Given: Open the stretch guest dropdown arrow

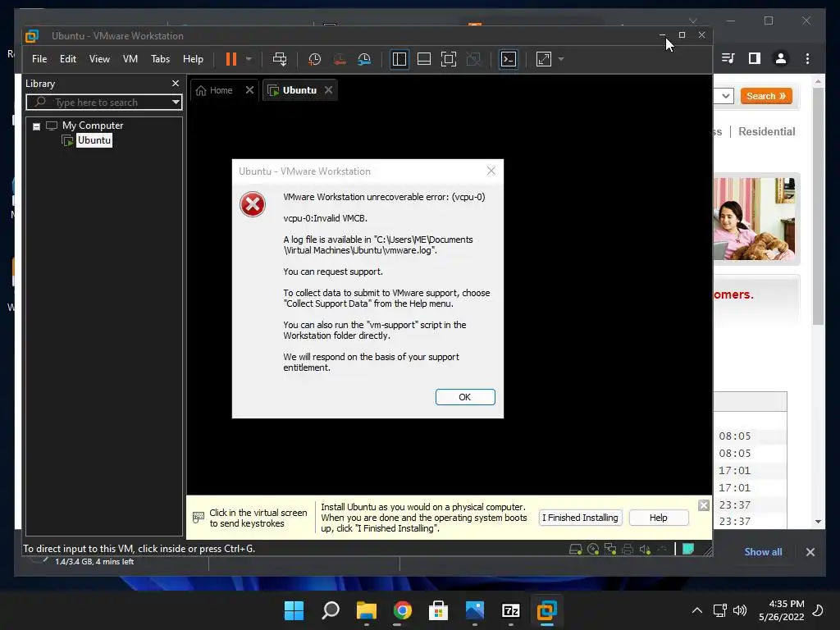Looking at the screenshot, I should (561, 59).
